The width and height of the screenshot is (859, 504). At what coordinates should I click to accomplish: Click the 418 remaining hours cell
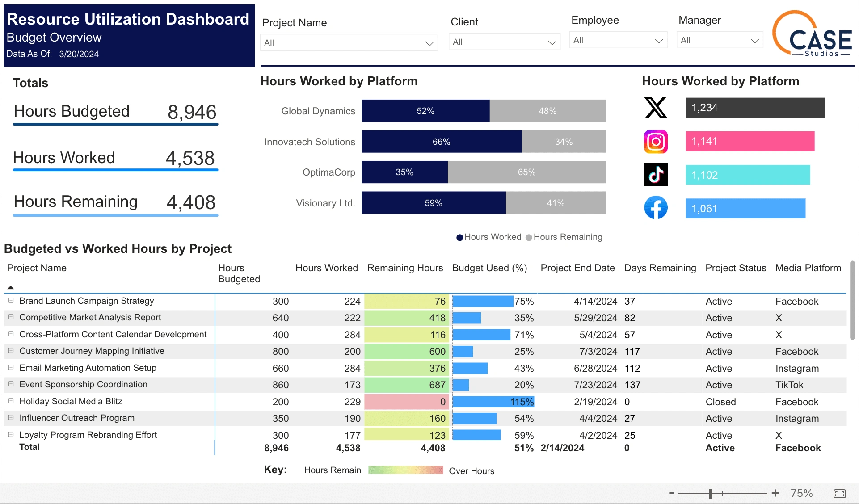(406, 318)
